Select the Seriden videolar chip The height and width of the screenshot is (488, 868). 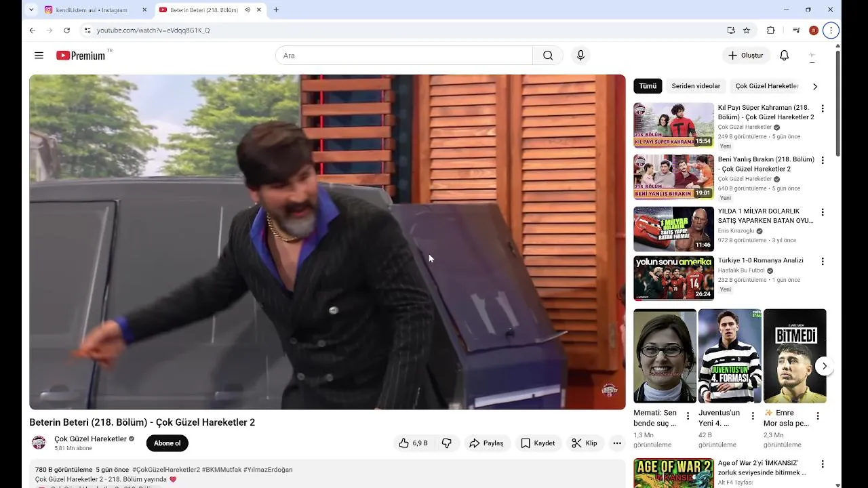click(x=696, y=86)
